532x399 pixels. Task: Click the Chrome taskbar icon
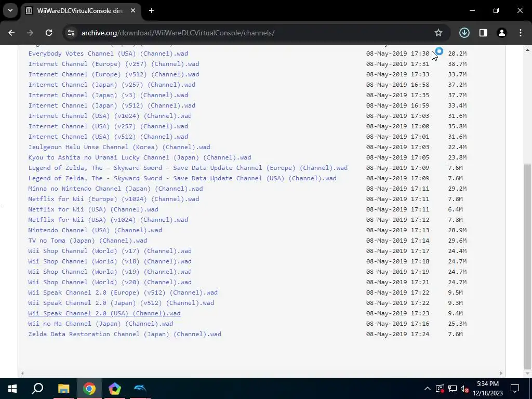89,389
